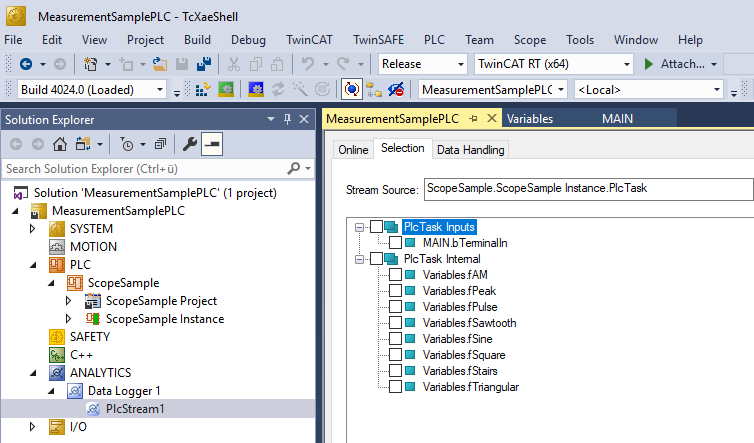Image resolution: width=754 pixels, height=443 pixels.
Task: Open the Scope menu
Action: 529,39
